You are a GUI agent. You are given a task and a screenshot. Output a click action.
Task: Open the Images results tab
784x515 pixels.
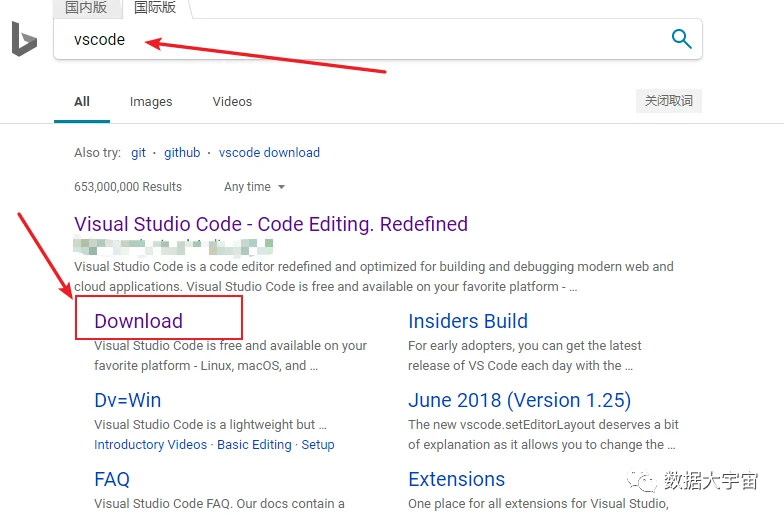[151, 102]
